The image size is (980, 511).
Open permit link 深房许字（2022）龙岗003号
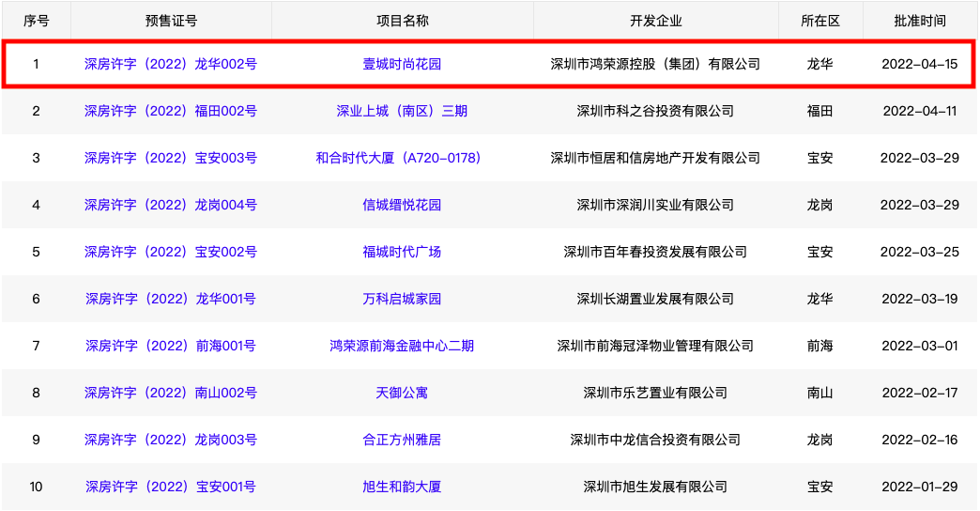[x=171, y=439]
